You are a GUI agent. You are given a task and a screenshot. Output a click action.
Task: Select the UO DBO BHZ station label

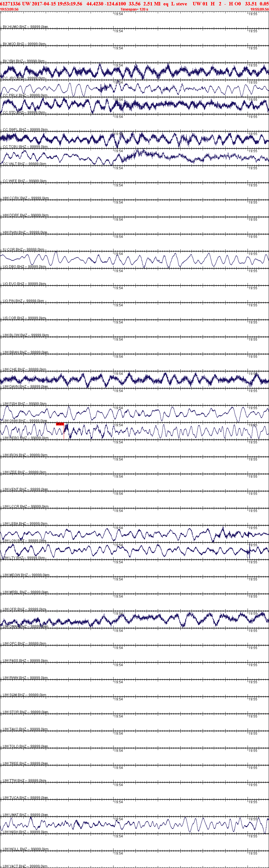[24, 267]
